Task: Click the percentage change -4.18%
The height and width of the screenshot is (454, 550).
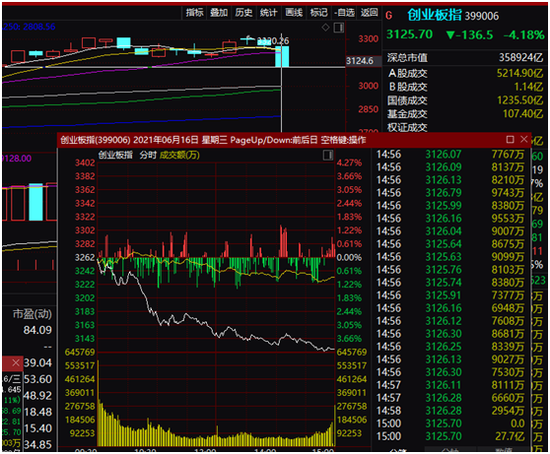Action: click(x=523, y=35)
